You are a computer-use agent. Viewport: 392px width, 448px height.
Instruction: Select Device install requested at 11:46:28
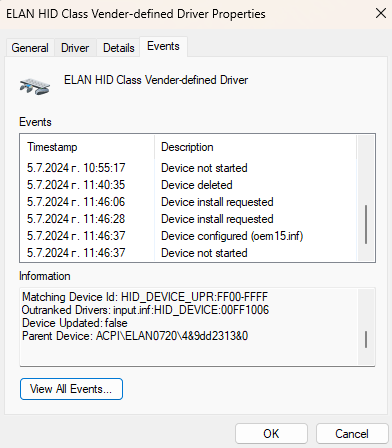[188, 219]
